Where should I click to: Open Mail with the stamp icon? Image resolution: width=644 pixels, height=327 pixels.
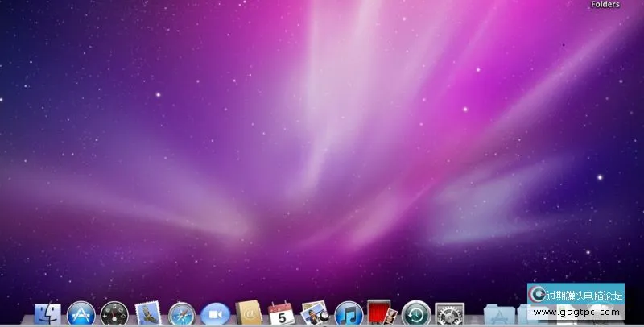tap(148, 313)
